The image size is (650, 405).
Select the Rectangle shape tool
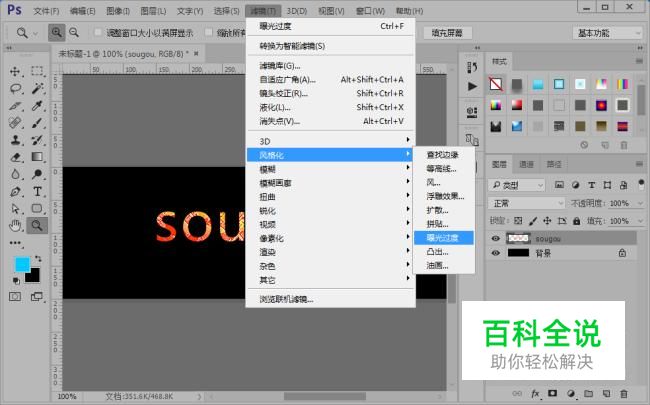point(37,209)
